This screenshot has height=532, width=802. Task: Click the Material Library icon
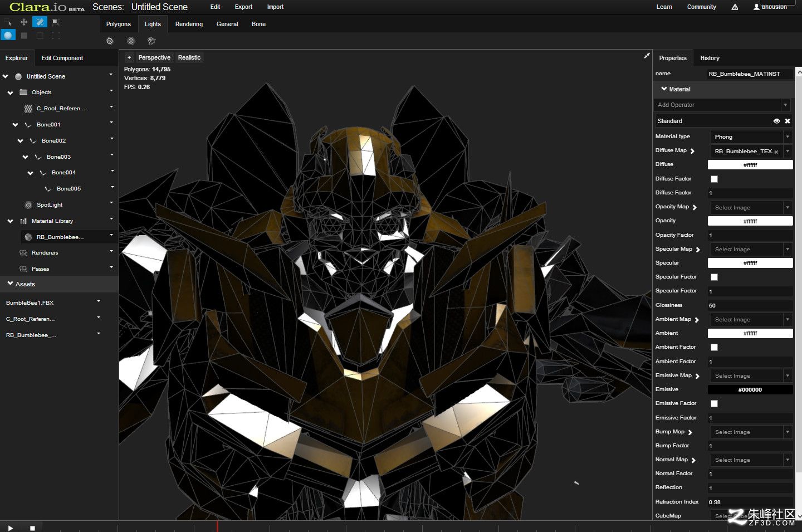click(23, 221)
